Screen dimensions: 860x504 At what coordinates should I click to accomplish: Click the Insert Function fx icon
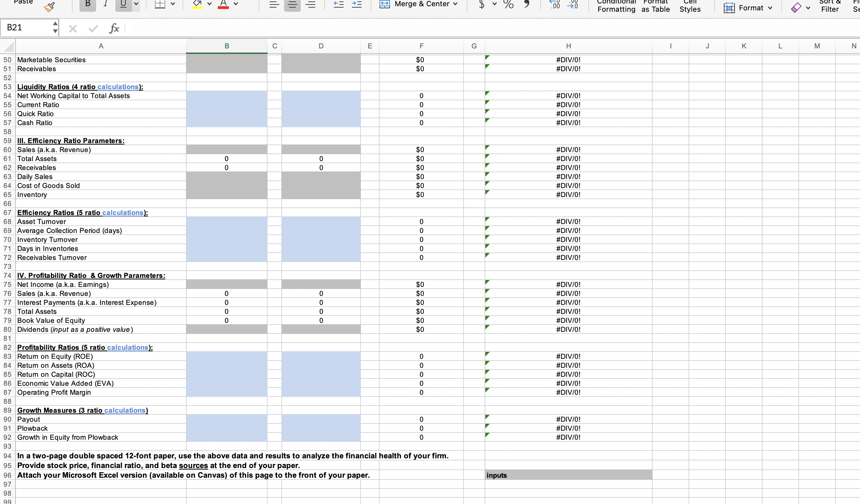coord(114,28)
